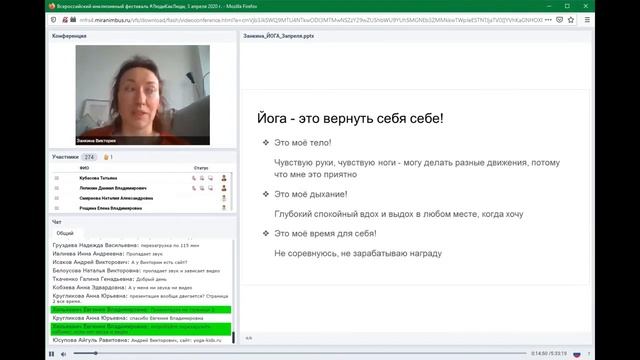Toggle the row marker left of Лепихин Даниил
This screenshot has height=360, width=640.
(x=57, y=188)
